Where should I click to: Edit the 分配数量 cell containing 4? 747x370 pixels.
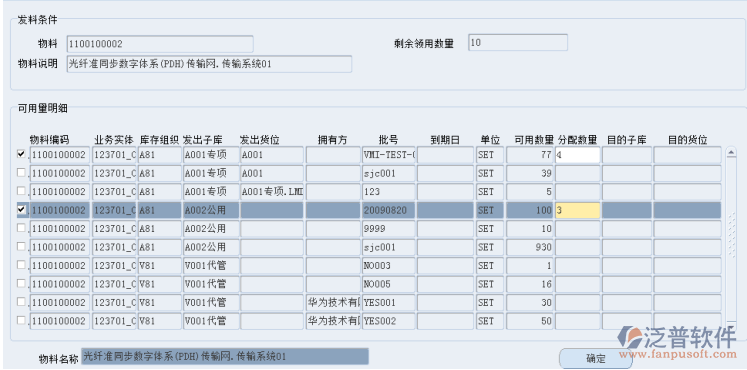point(577,155)
